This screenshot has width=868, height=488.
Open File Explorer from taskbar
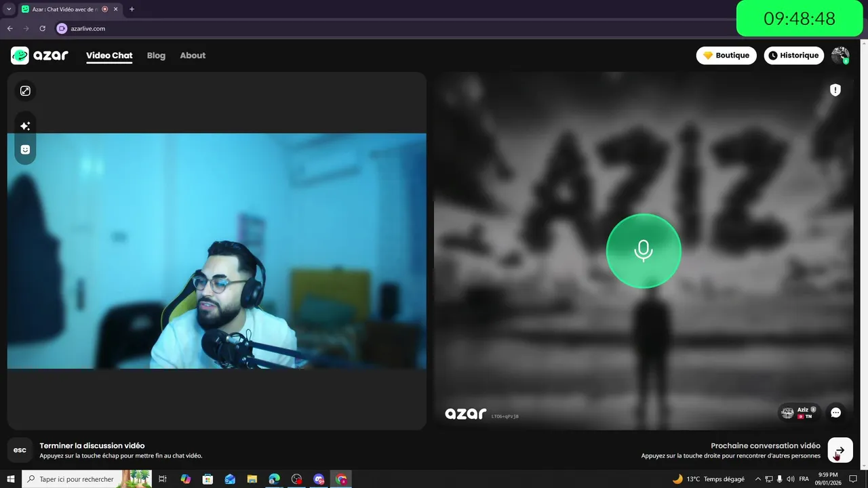point(252,479)
